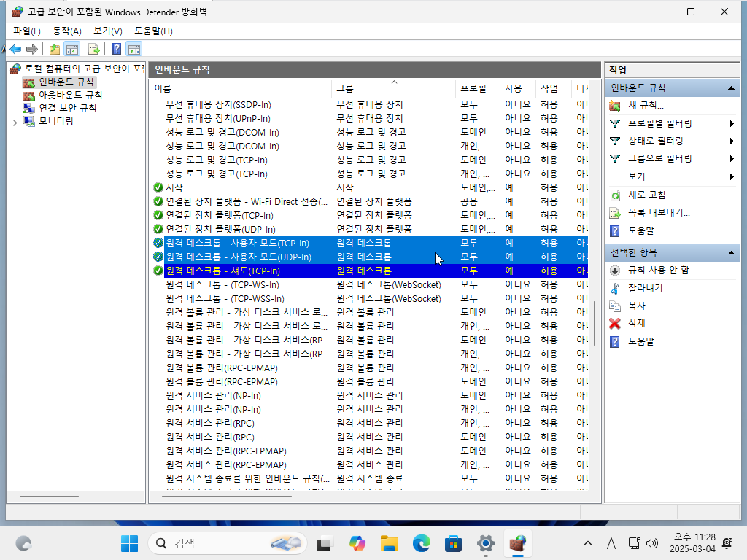Open File Explorer from taskbar

(390, 543)
